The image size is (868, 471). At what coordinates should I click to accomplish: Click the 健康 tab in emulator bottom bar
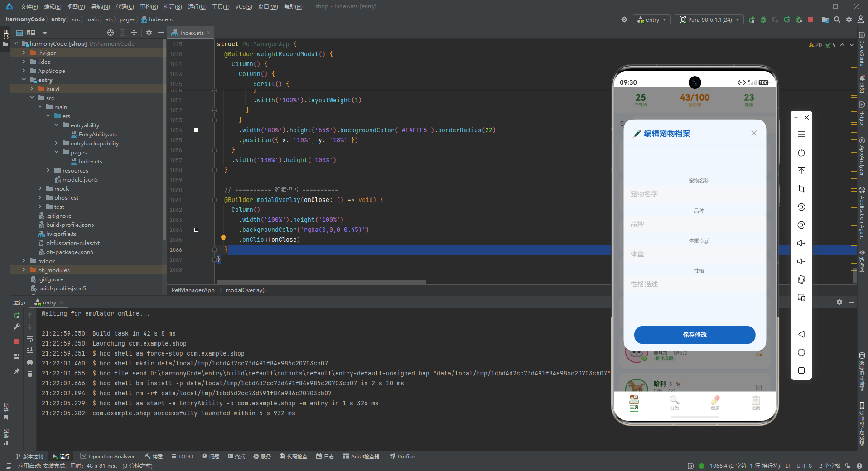click(715, 402)
